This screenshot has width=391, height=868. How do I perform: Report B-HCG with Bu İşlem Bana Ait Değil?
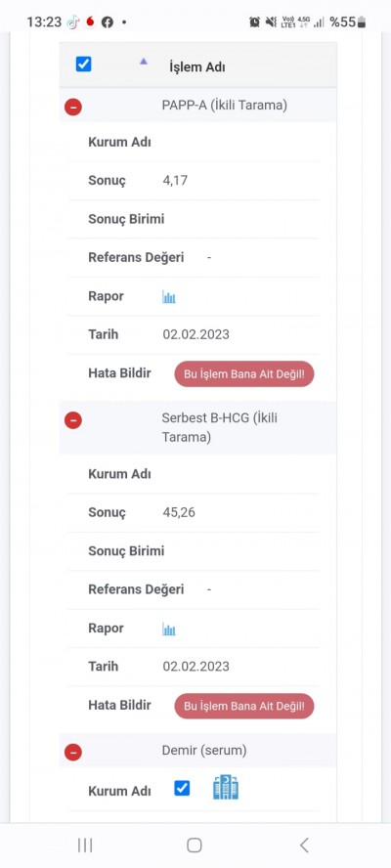tap(244, 706)
